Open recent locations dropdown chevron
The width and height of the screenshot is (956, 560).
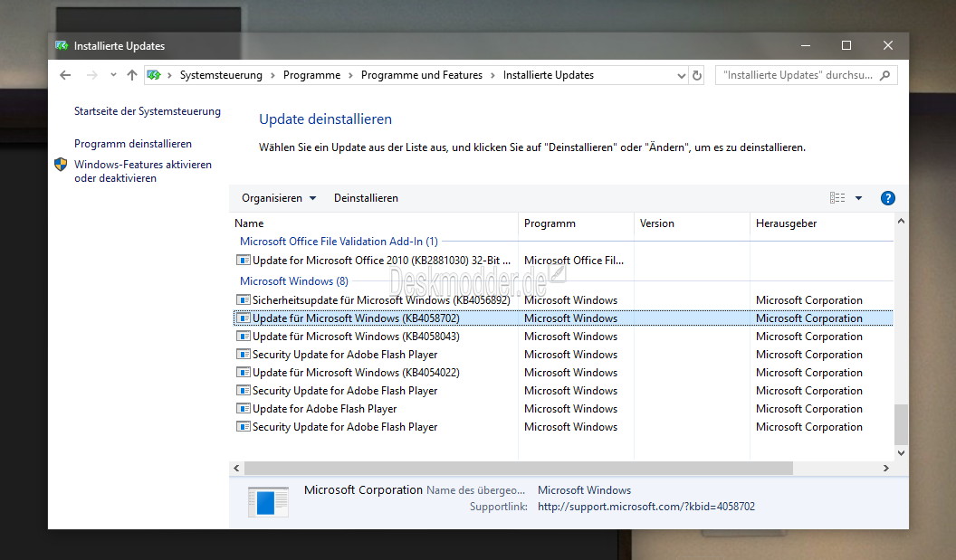(113, 75)
